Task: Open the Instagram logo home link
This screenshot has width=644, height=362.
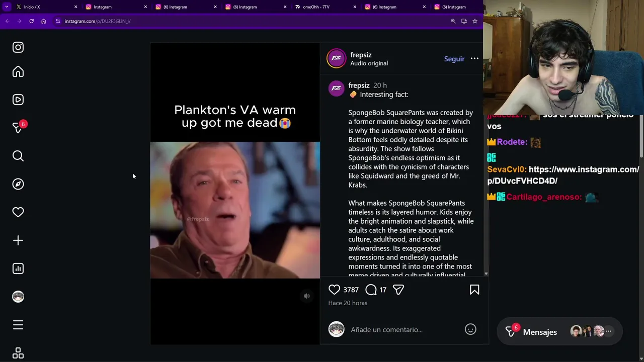Action: point(18,47)
